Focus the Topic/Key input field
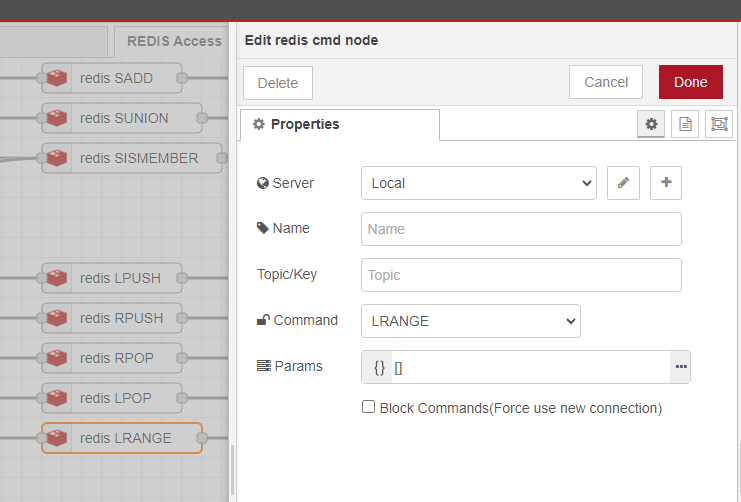The width and height of the screenshot is (741, 502). (521, 275)
